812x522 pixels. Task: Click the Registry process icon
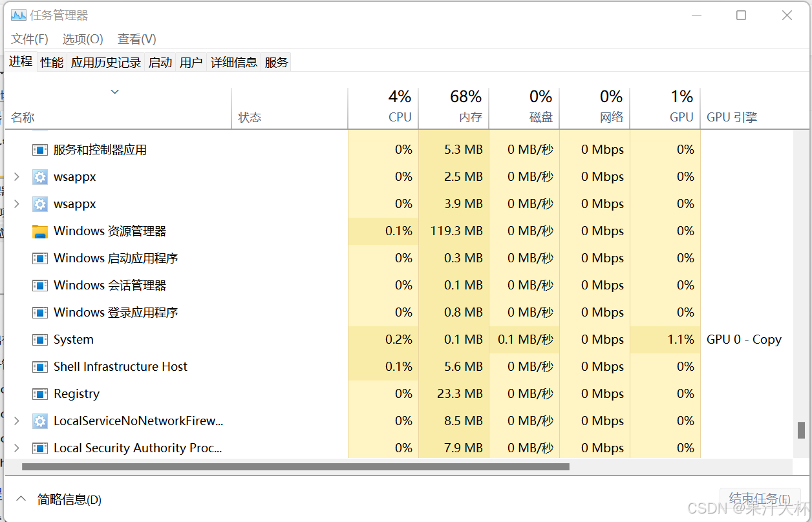click(x=40, y=394)
